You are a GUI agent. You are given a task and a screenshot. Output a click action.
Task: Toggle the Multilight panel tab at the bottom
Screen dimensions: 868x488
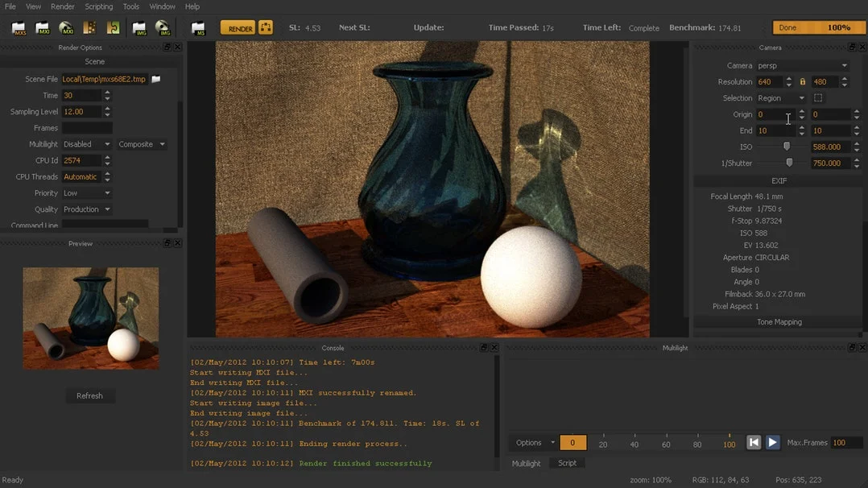[x=527, y=463]
